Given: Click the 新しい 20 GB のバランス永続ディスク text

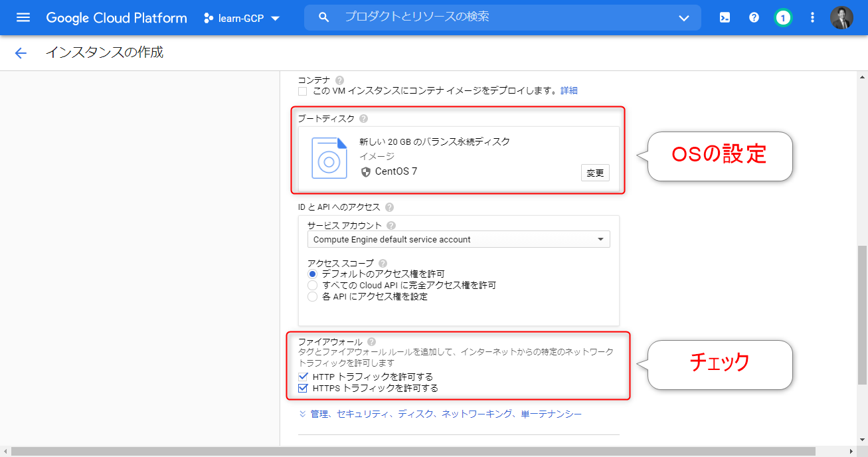Looking at the screenshot, I should click(434, 141).
